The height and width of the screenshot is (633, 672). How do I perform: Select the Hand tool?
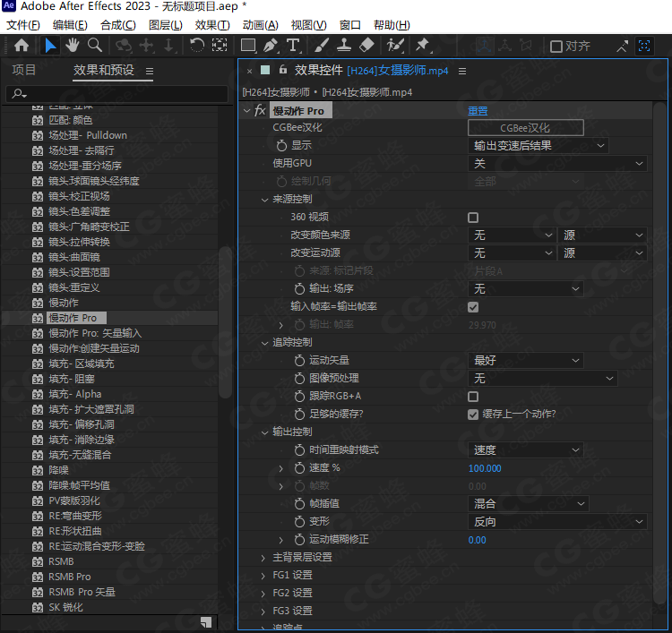(x=73, y=46)
